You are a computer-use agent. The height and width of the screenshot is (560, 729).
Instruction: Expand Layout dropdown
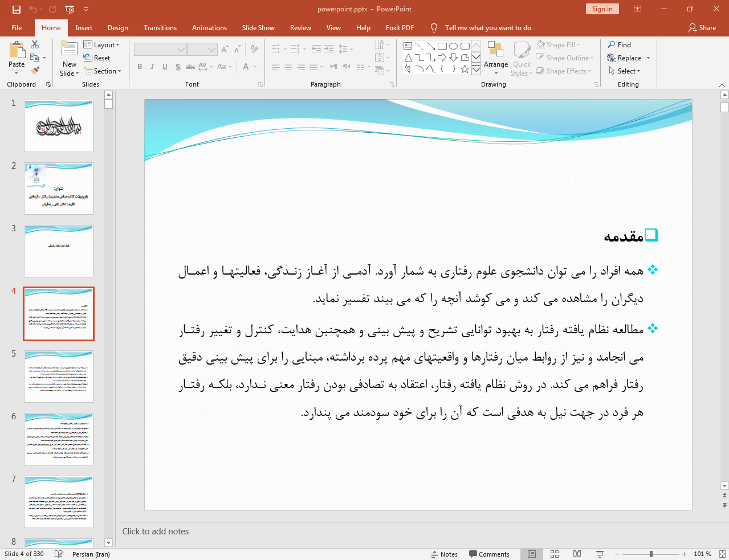[x=101, y=44]
